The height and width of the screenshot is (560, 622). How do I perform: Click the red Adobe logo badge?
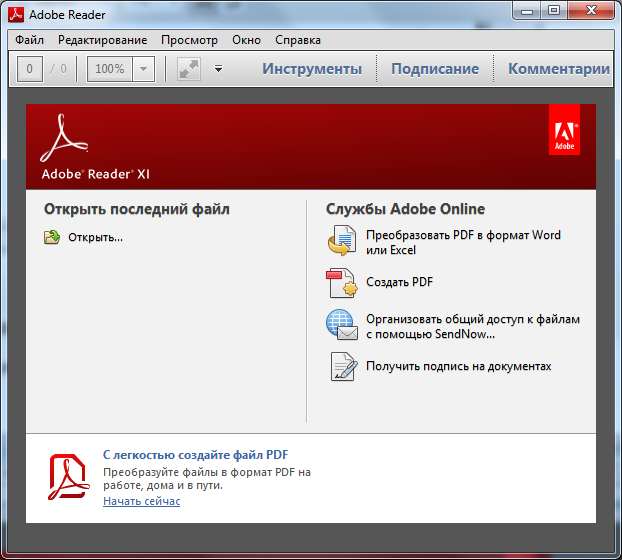[x=564, y=130]
